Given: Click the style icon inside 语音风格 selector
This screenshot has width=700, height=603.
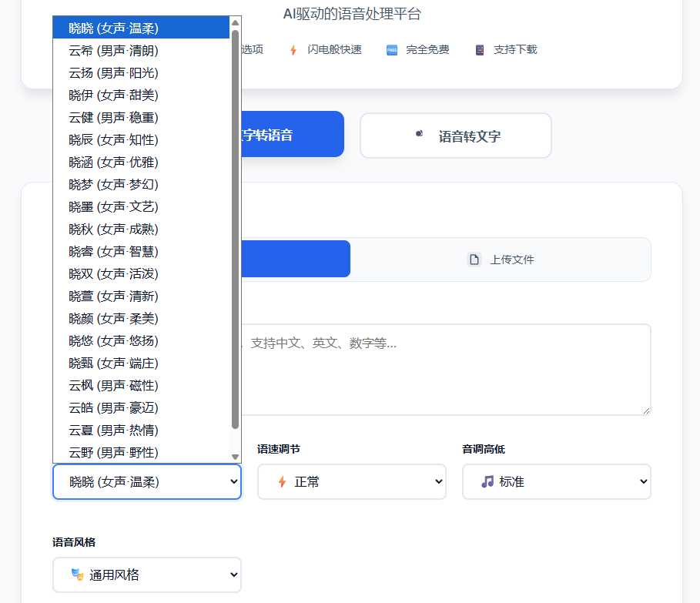Looking at the screenshot, I should click(x=77, y=575).
